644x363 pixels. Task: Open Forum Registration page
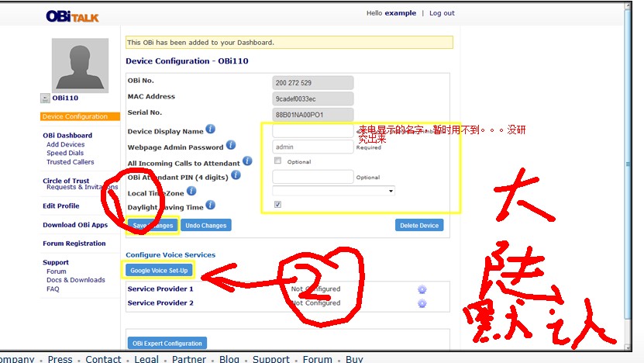74,244
